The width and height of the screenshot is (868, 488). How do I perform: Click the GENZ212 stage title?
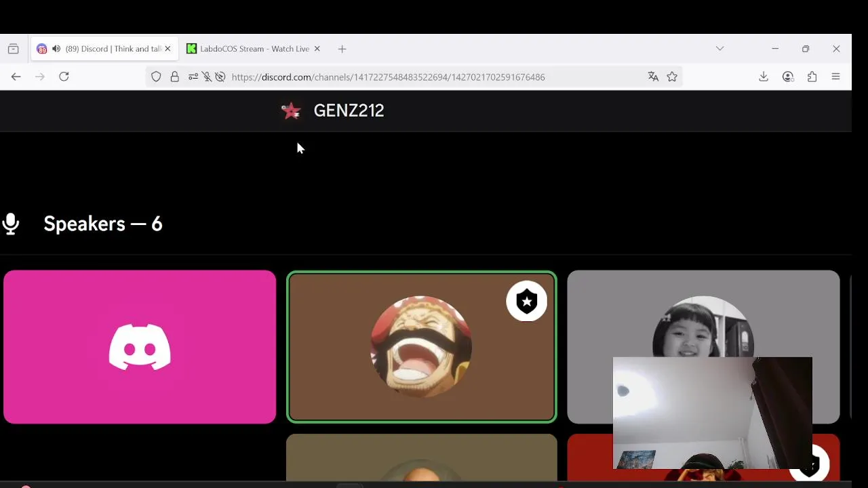pyautogui.click(x=349, y=110)
